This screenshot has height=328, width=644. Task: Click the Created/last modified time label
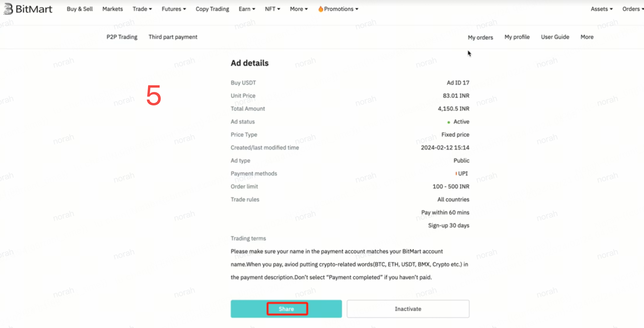click(265, 147)
